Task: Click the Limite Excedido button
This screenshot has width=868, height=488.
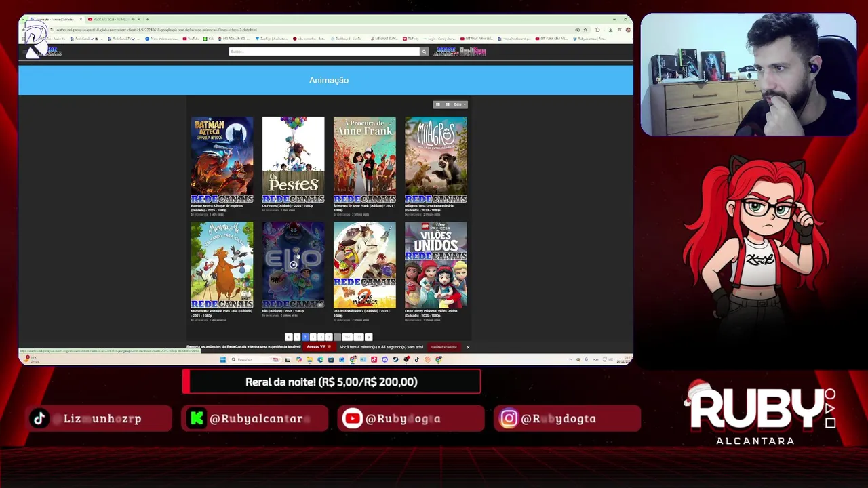Action: pos(444,346)
